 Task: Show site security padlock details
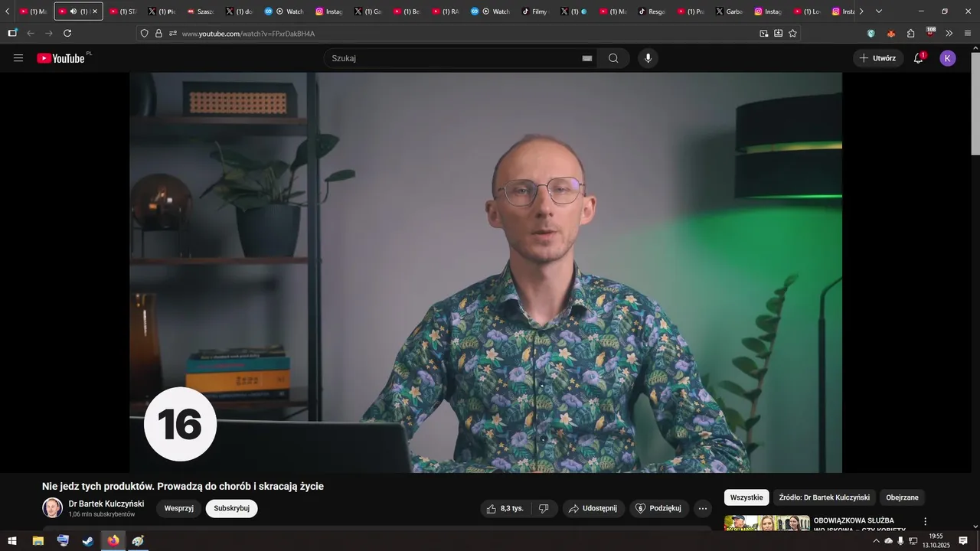(x=158, y=33)
